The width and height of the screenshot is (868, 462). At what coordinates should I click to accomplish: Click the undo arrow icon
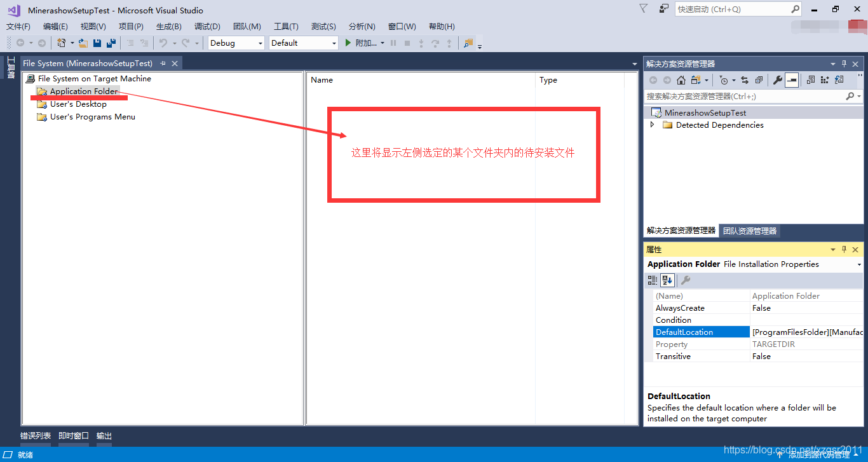[x=163, y=43]
